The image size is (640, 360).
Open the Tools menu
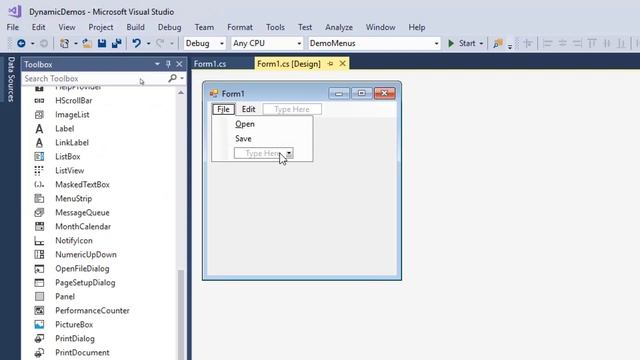click(276, 27)
